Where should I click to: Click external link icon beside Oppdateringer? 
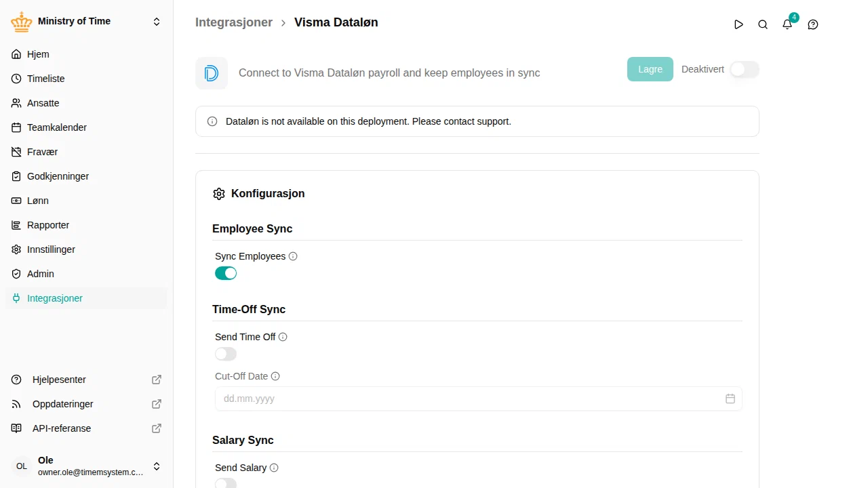[157, 404]
